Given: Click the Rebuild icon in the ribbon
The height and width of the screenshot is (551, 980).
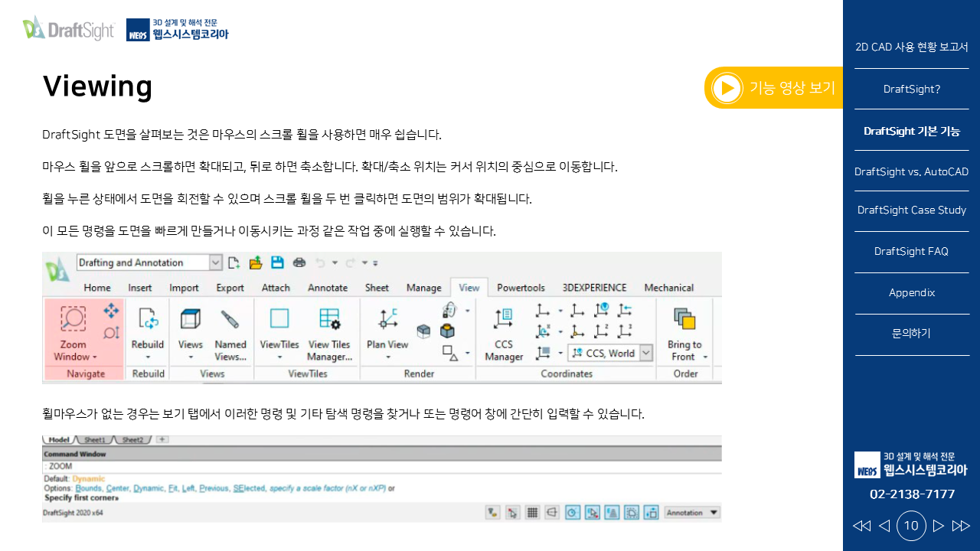Looking at the screenshot, I should (x=148, y=319).
